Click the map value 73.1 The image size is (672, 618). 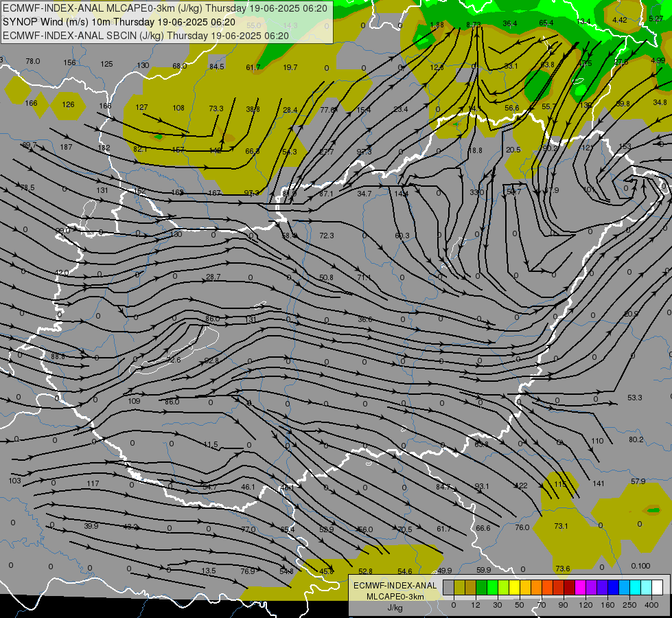(561, 526)
